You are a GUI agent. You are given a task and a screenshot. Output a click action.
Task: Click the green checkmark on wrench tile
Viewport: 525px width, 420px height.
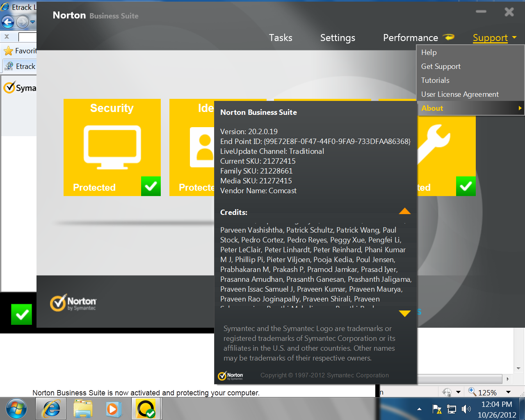coord(466,186)
